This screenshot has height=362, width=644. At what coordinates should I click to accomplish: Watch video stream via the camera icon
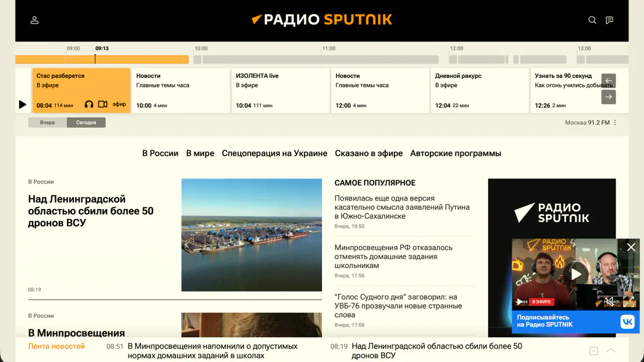(103, 105)
